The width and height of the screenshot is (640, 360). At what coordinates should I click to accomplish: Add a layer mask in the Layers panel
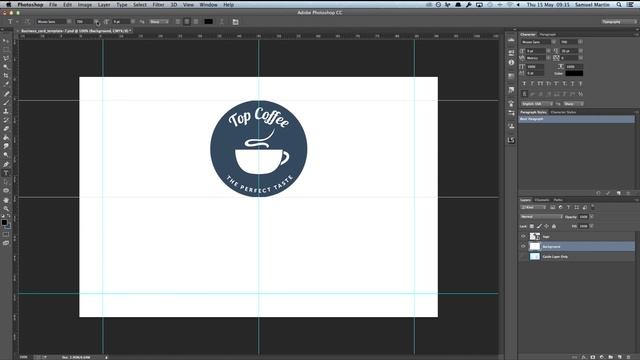(x=593, y=357)
